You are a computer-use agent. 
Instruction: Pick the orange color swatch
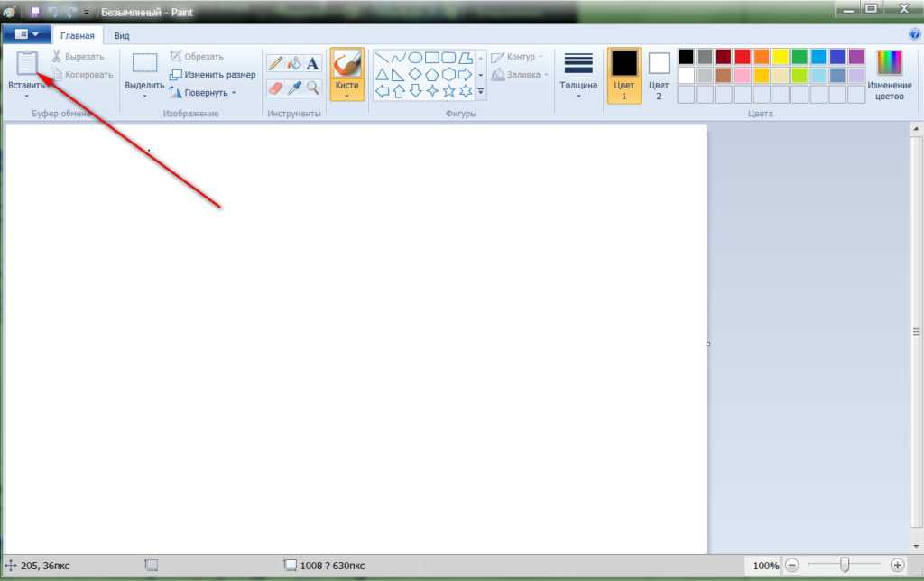tap(762, 57)
